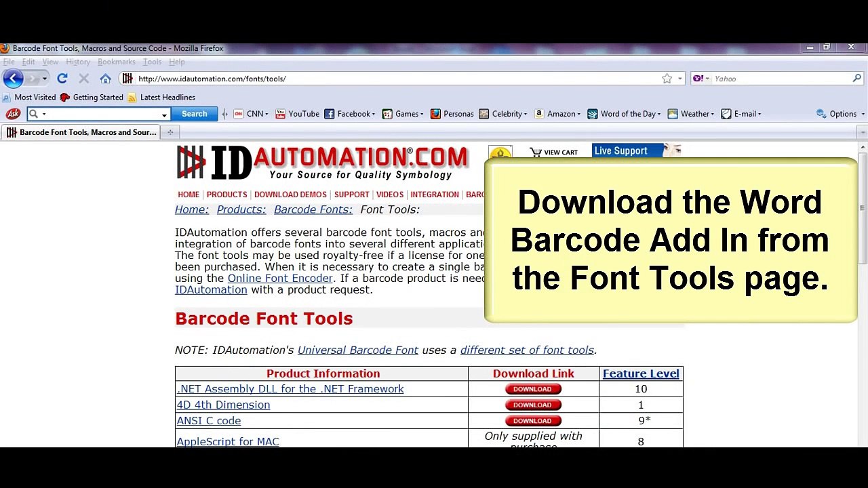Open the Ask search box history dropdown
The width and height of the screenshot is (868, 488).
(164, 115)
